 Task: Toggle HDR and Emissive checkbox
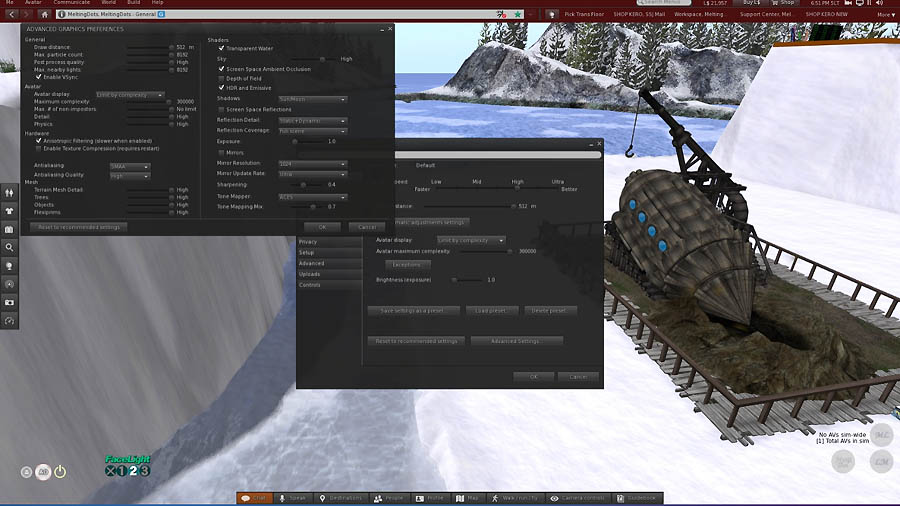click(222, 88)
